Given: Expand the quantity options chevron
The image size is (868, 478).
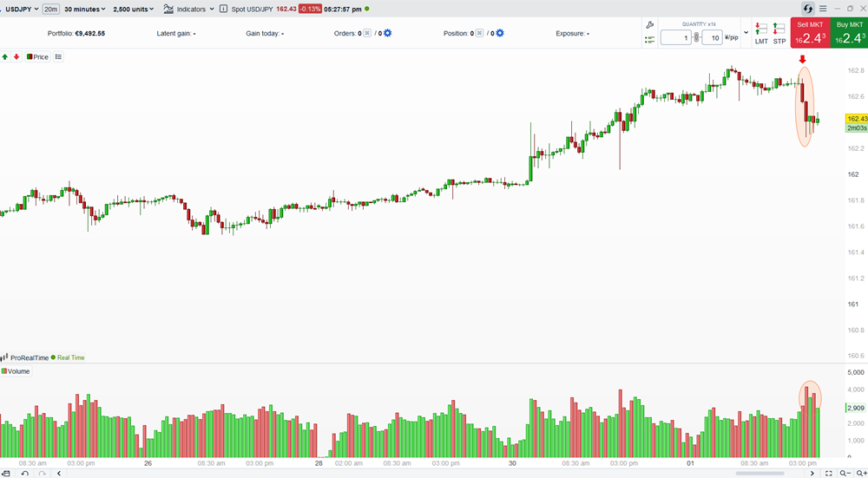Looking at the screenshot, I should pyautogui.click(x=746, y=33).
